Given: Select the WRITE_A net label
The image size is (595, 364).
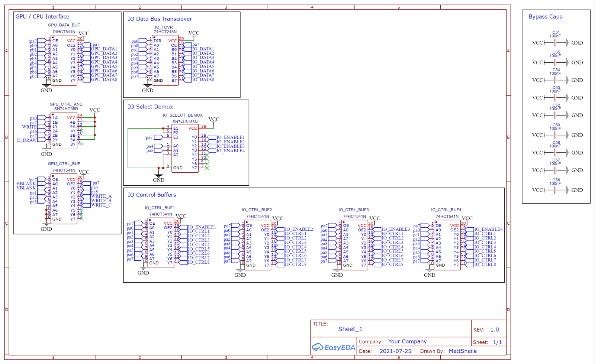Looking at the screenshot, I should 101,196.
